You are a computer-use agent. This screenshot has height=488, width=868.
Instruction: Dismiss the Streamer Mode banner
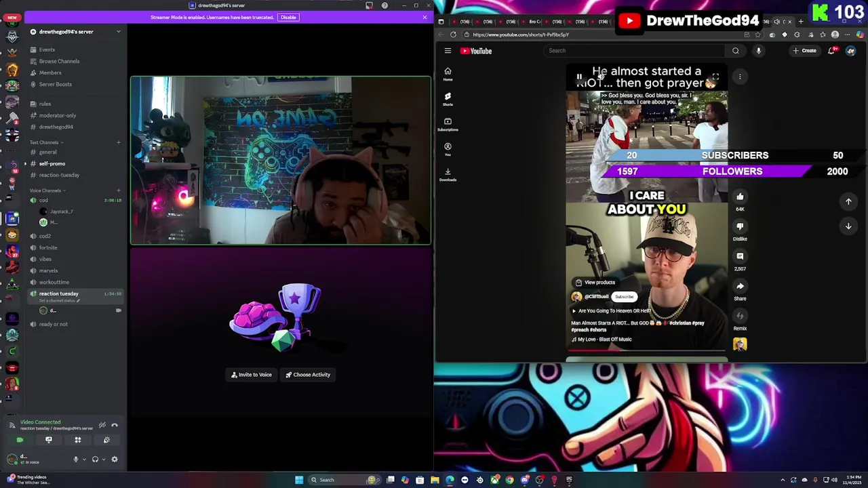pyautogui.click(x=425, y=17)
